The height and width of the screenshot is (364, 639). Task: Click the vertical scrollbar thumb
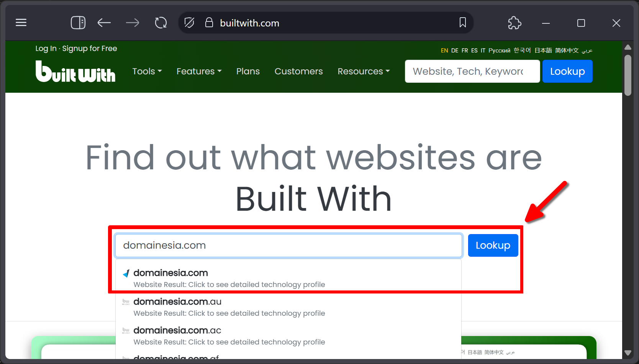coord(628,75)
